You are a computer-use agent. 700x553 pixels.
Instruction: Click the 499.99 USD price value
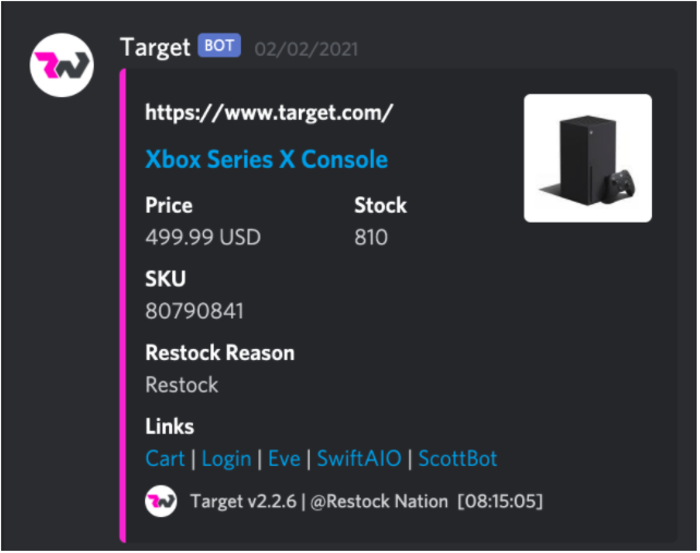[203, 237]
